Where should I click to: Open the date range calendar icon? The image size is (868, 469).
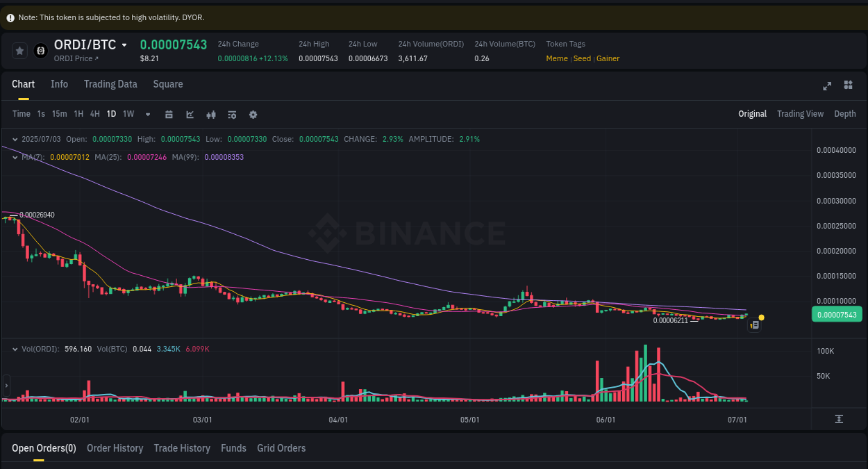pos(169,114)
